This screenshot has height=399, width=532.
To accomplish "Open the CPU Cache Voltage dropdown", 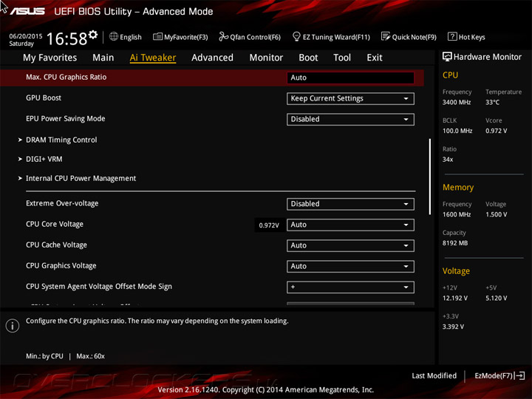I will point(350,245).
